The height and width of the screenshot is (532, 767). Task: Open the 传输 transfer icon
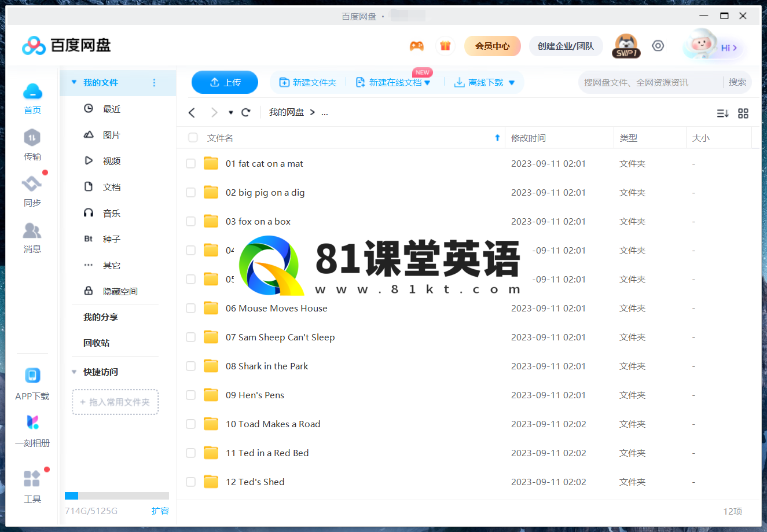(32, 138)
